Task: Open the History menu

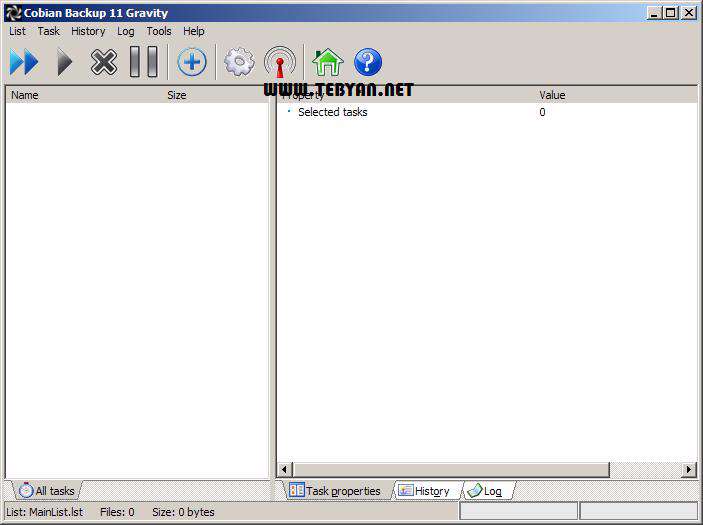Action: pyautogui.click(x=88, y=31)
